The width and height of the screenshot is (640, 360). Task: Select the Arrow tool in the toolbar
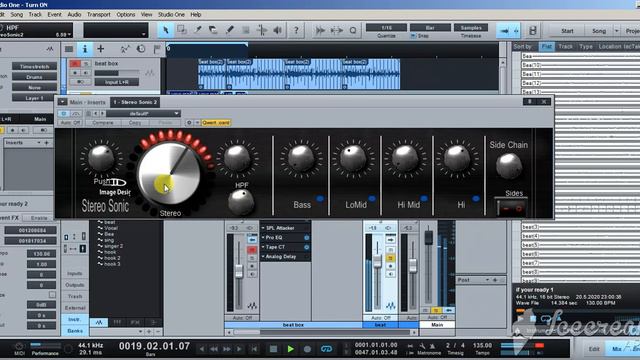point(165,30)
